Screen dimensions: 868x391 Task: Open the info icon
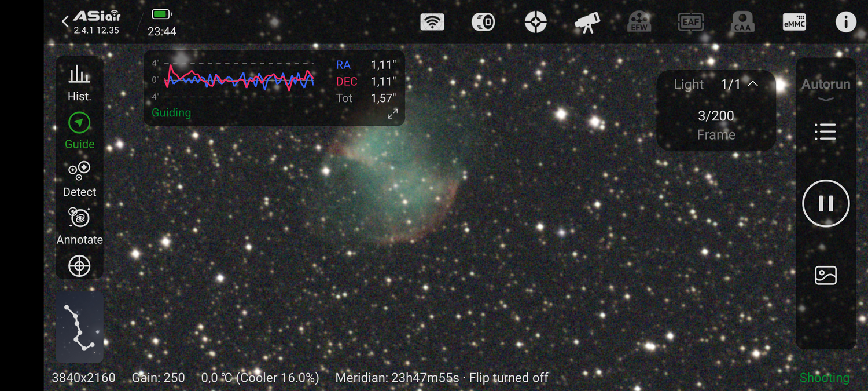[x=846, y=23]
